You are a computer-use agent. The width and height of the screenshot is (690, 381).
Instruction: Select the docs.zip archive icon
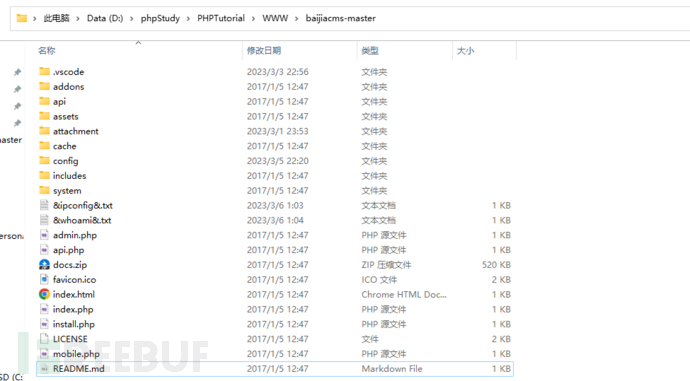pos(44,264)
